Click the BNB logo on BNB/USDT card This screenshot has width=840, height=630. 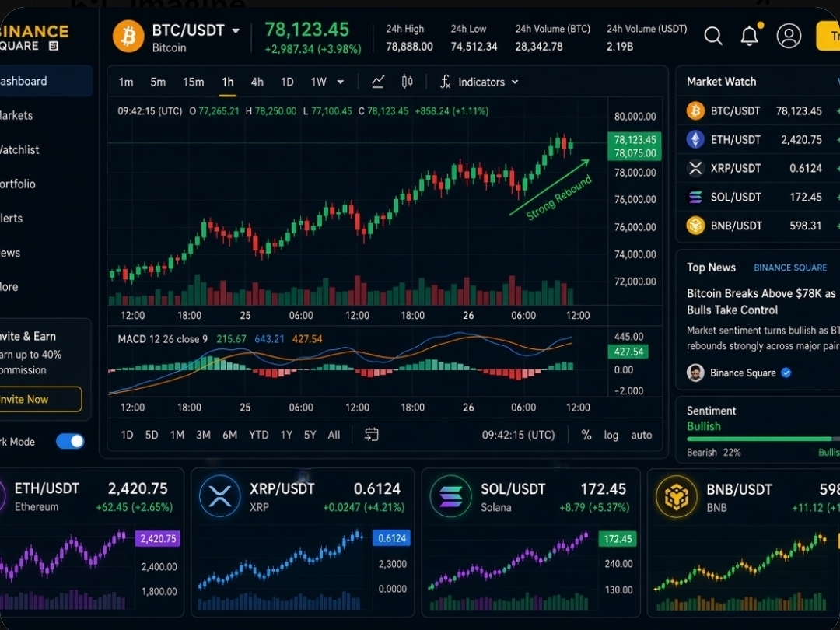[676, 496]
